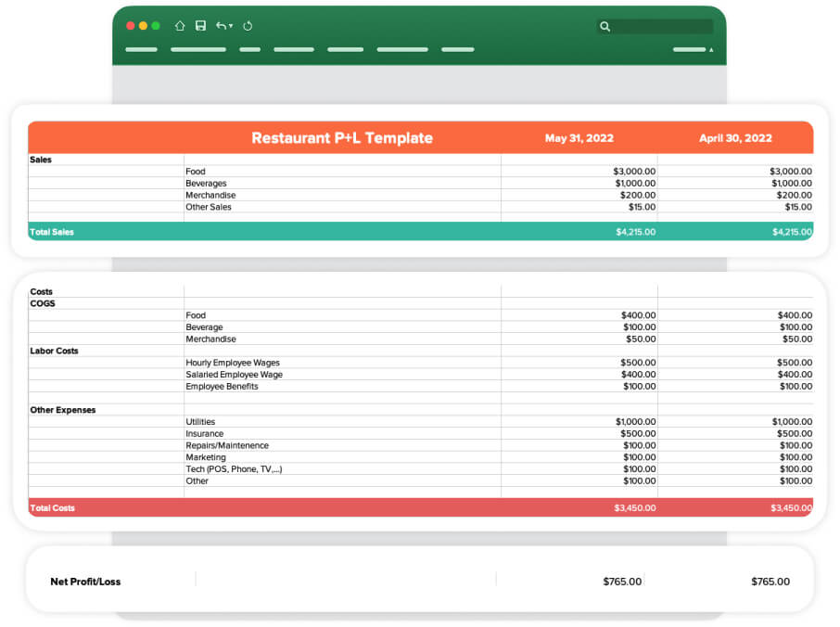Select the Food sales value of $3,000.00
This screenshot has width=840, height=627.
click(636, 172)
